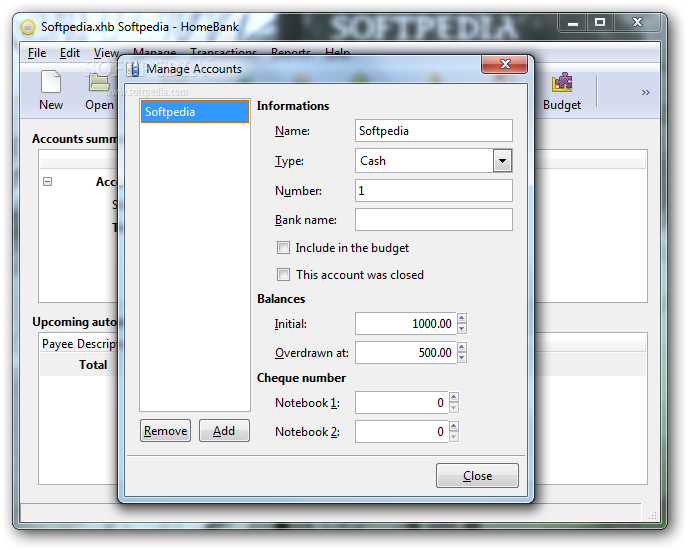Click the resize grip in window corner
688x550 pixels.
coord(652,515)
